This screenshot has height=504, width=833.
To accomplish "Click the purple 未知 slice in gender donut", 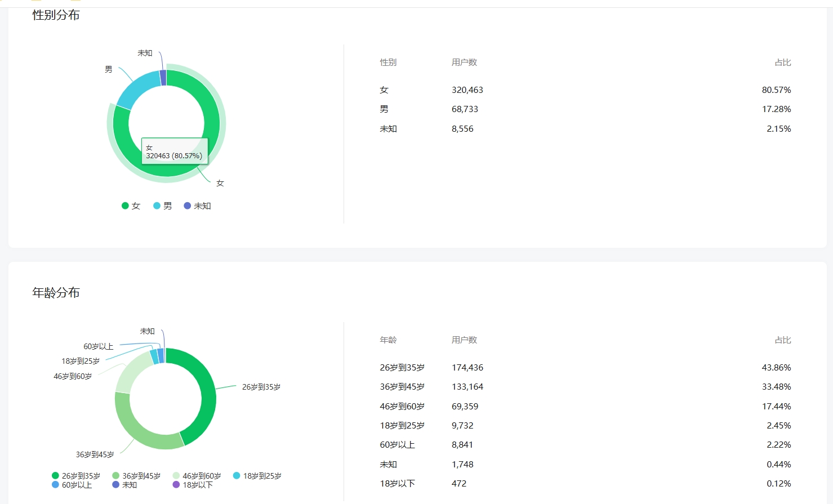I will 163,78.
